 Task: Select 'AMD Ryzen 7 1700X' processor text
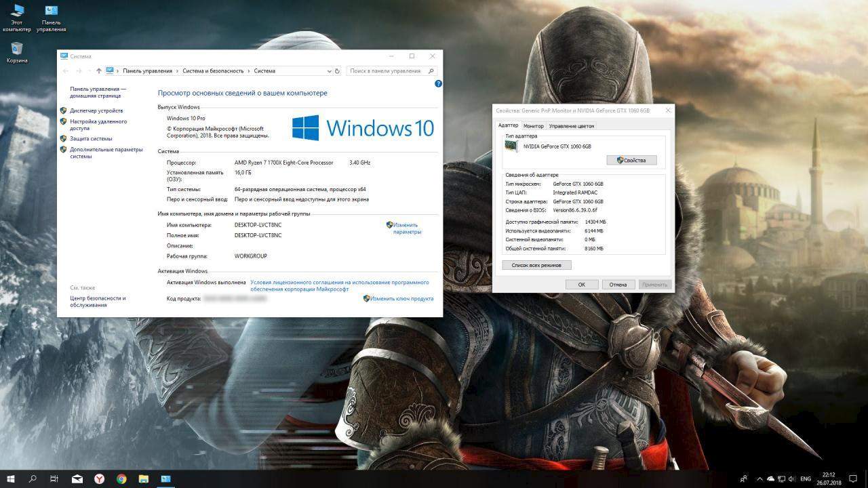point(284,163)
